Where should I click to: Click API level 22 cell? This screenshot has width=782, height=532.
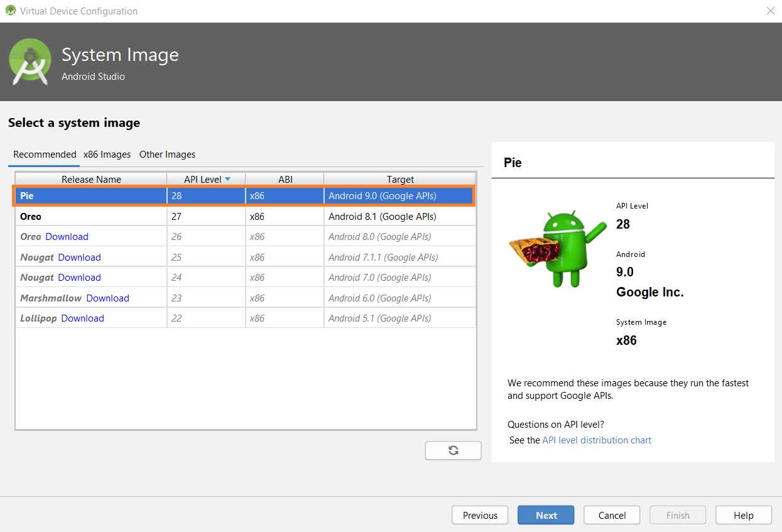point(206,318)
